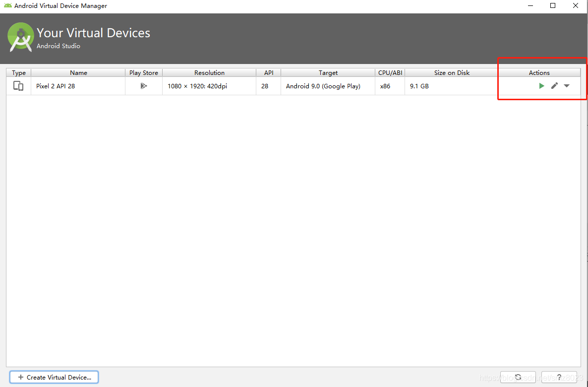Launch the Pixel 2 API 28 emulator
This screenshot has width=588, height=387.
pos(541,86)
